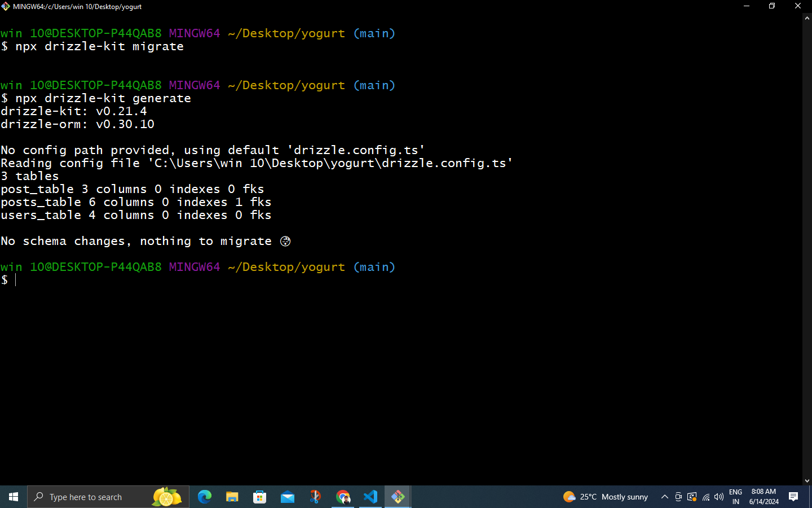Click the terminal scrollbar up arrow
Screen dimensions: 812x508
click(807, 18)
